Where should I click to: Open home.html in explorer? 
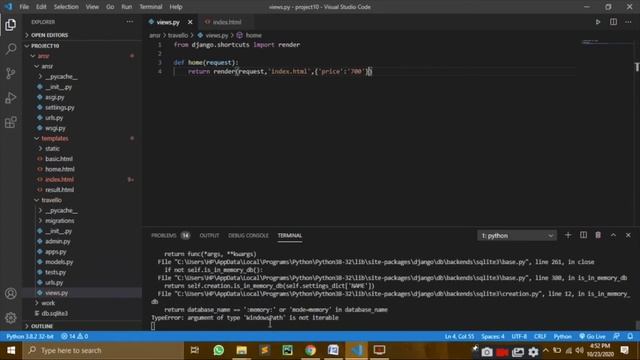click(60, 169)
